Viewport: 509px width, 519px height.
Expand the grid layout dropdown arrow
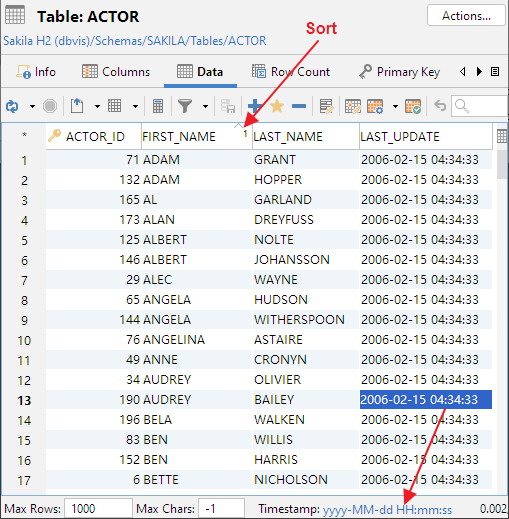(x=135, y=107)
